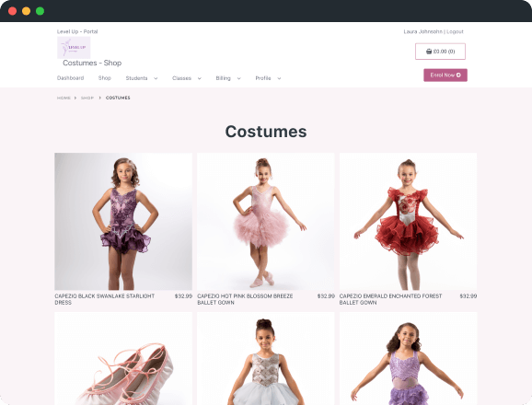The height and width of the screenshot is (405, 532).
Task: Open the Hot Pink Blossom Breeze gown photo
Action: pyautogui.click(x=266, y=222)
